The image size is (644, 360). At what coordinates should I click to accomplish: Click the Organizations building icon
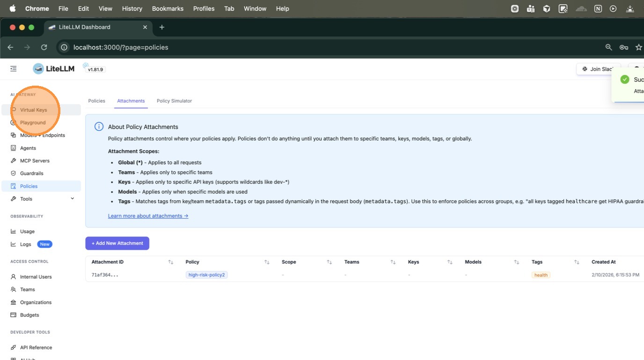pyautogui.click(x=14, y=302)
